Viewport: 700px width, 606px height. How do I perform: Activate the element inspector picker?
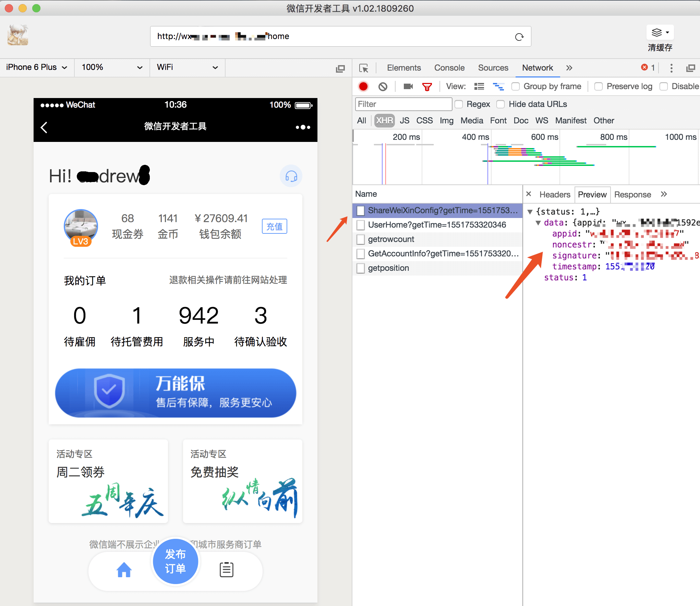click(x=364, y=68)
